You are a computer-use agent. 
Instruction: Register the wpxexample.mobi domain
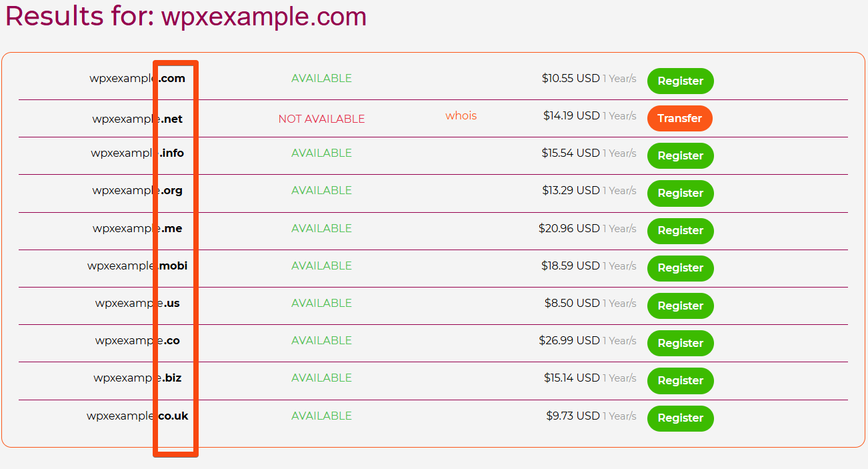(x=680, y=268)
